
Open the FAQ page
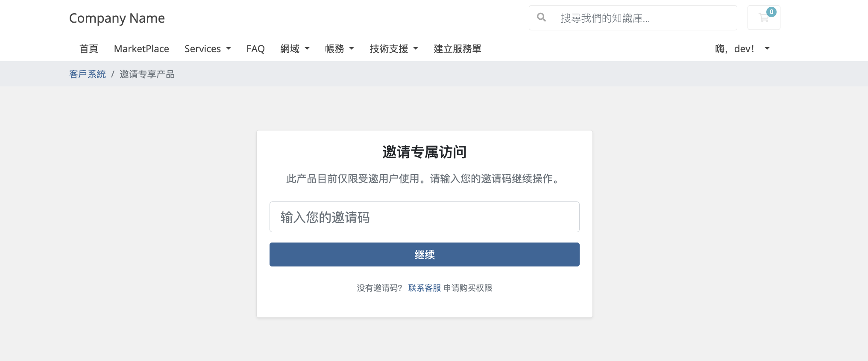click(x=255, y=49)
